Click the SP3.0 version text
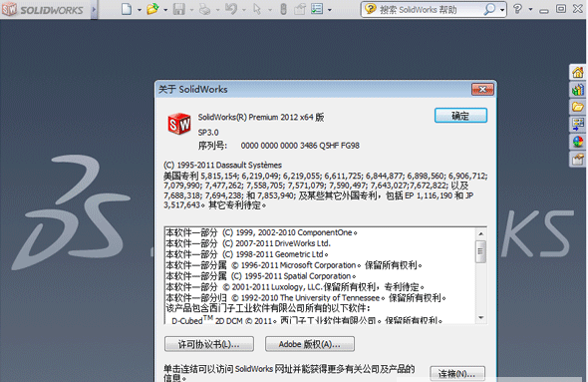Screen dimensions: 588x382 [208, 133]
